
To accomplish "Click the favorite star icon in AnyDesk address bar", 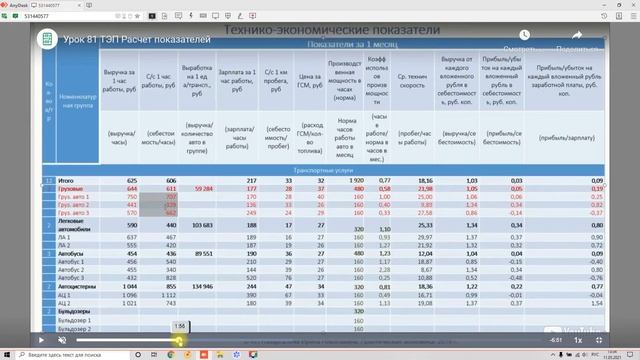I will (x=138, y=16).
